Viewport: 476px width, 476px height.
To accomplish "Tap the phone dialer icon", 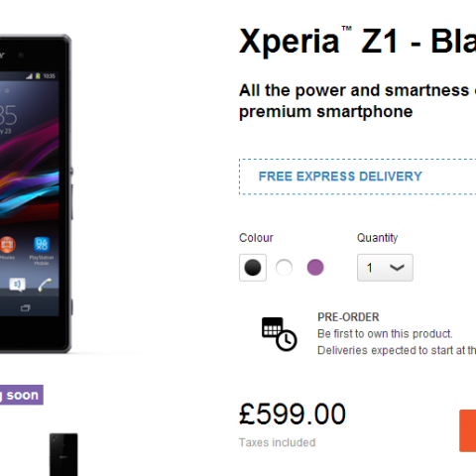I will click(45, 285).
